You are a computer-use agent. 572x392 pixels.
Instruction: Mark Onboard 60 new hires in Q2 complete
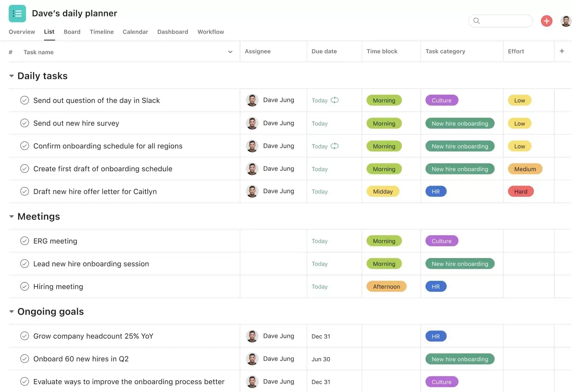point(24,359)
